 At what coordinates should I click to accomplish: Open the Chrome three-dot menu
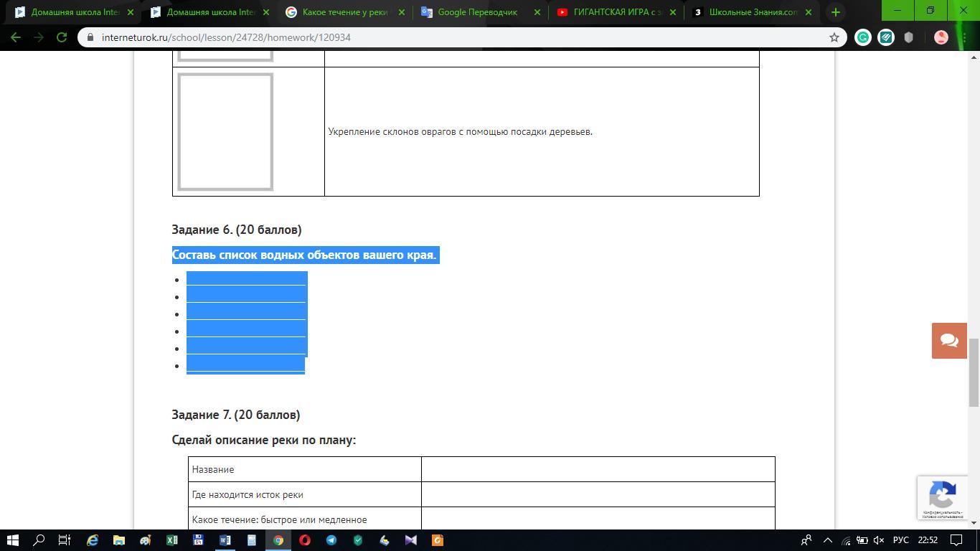pos(963,37)
